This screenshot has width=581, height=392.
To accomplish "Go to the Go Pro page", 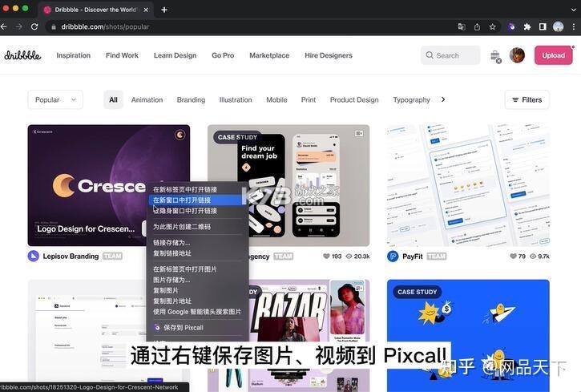I will click(223, 55).
